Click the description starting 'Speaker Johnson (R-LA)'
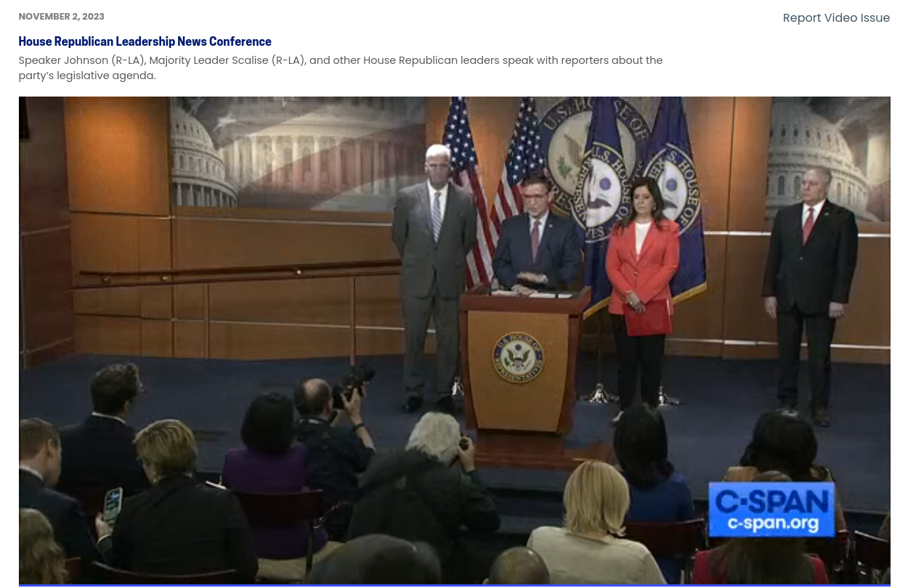 341,68
